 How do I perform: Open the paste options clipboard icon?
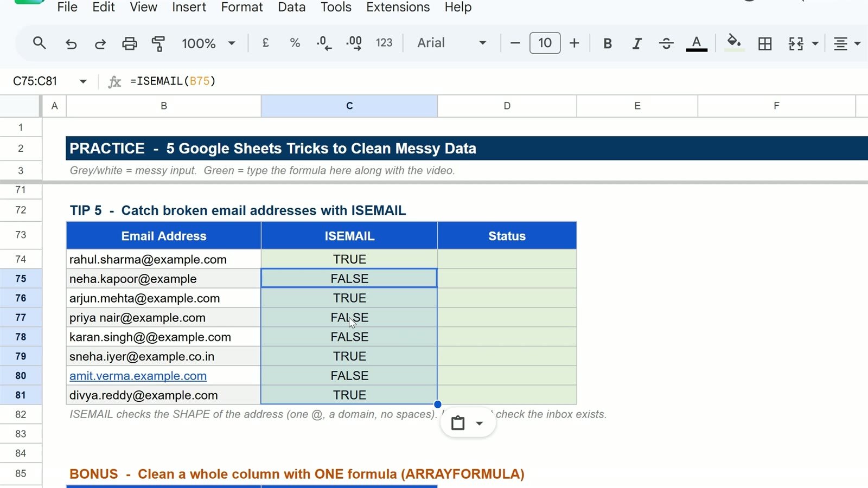[458, 423]
